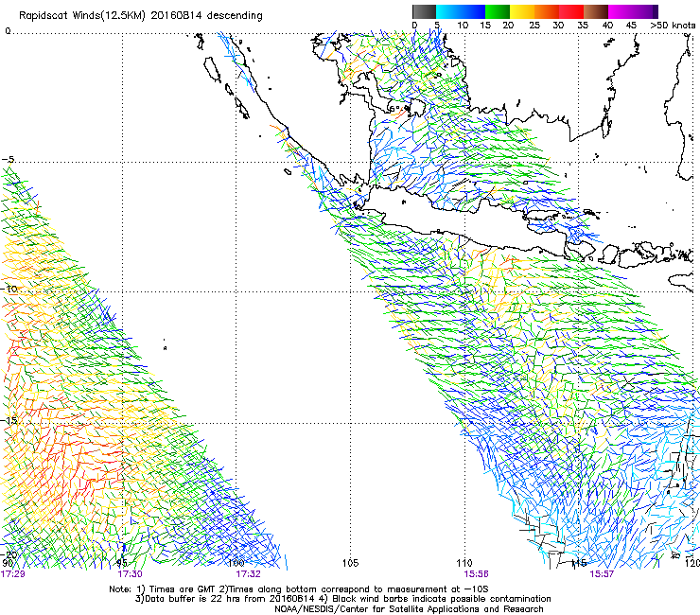Screen dimensions: 700x615
Task: Click the '-5' latitude axis label
Action: tap(9, 160)
